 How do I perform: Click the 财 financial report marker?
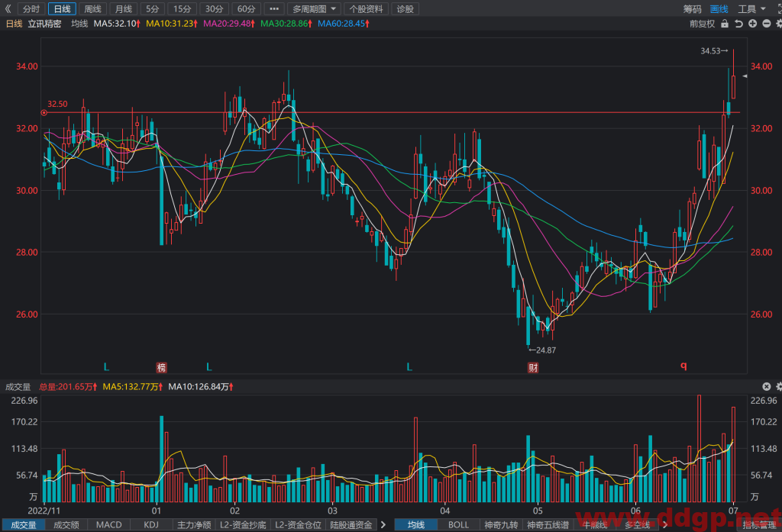(x=533, y=368)
